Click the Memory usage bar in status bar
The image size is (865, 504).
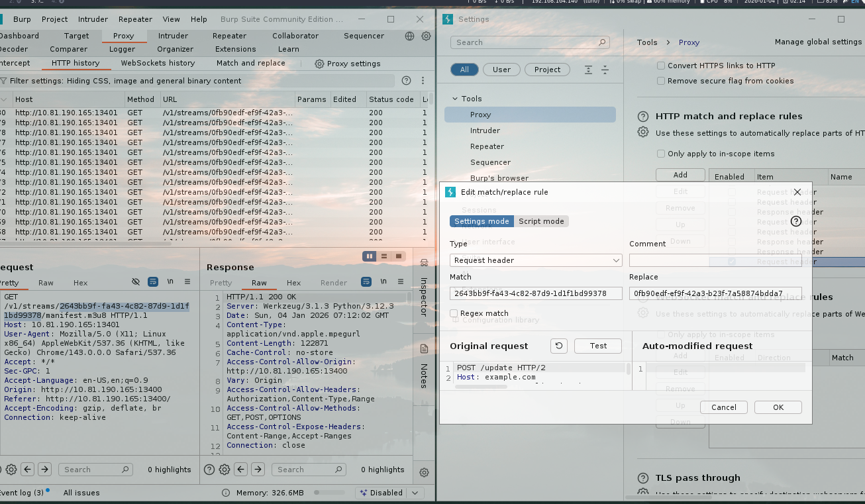[329, 493]
